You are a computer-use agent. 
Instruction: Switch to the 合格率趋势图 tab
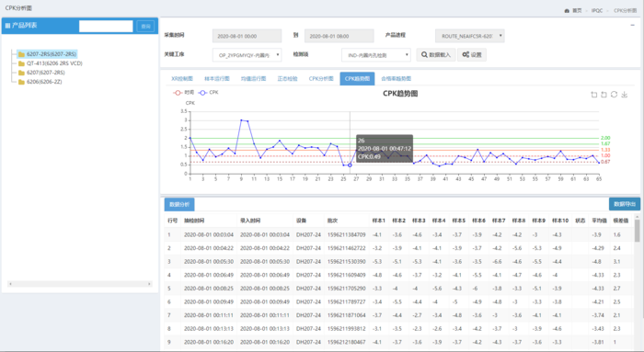click(396, 79)
